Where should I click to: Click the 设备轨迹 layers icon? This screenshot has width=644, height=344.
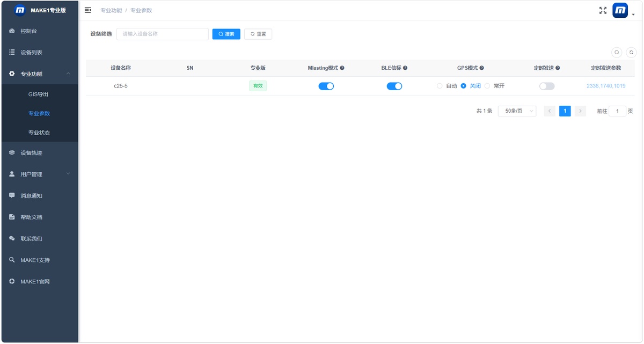click(x=12, y=153)
